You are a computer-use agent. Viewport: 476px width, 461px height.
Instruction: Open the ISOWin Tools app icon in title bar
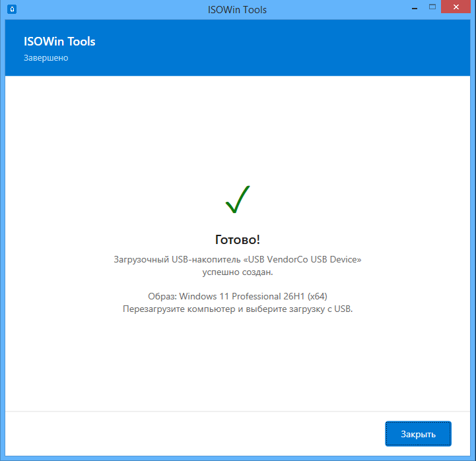tap(12, 9)
